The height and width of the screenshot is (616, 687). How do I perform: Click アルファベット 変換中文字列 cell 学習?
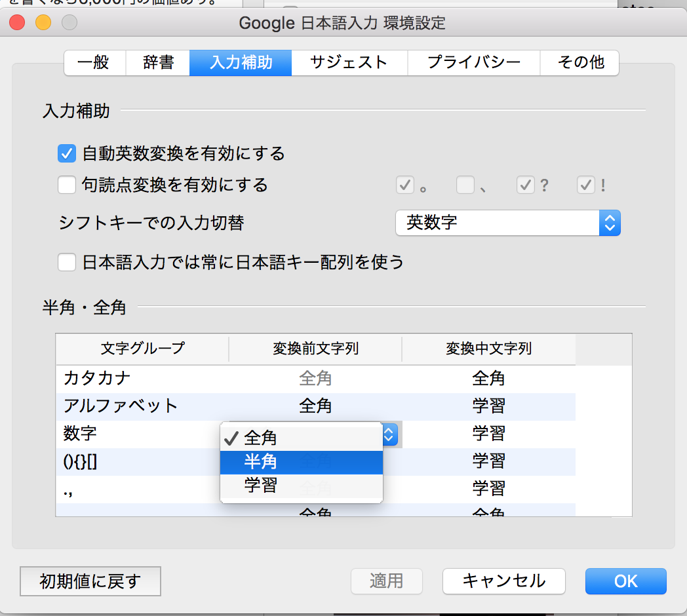click(x=488, y=406)
